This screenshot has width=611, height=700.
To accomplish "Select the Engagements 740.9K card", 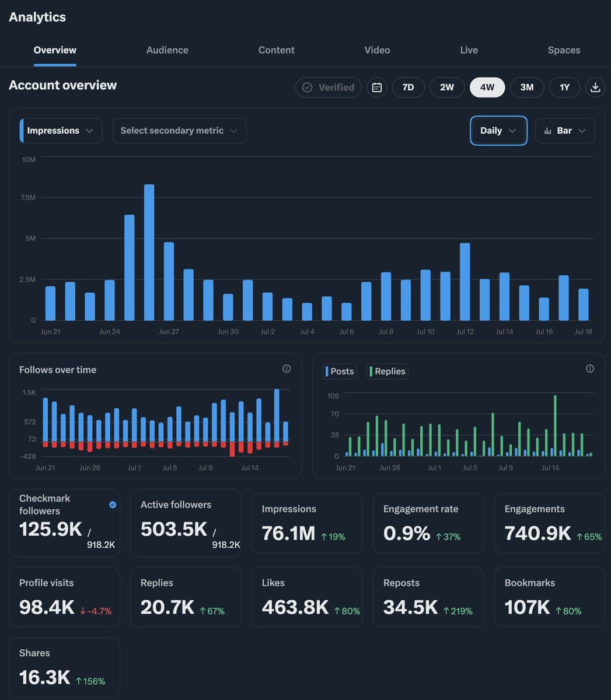I will pos(550,523).
